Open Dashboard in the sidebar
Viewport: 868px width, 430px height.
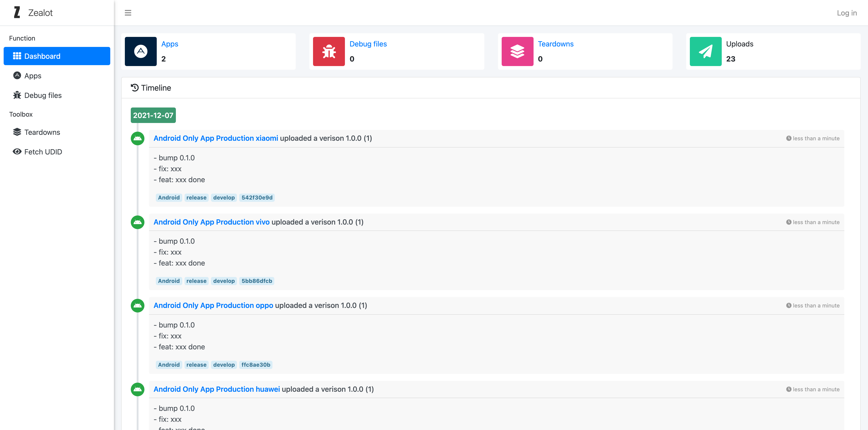coord(57,56)
